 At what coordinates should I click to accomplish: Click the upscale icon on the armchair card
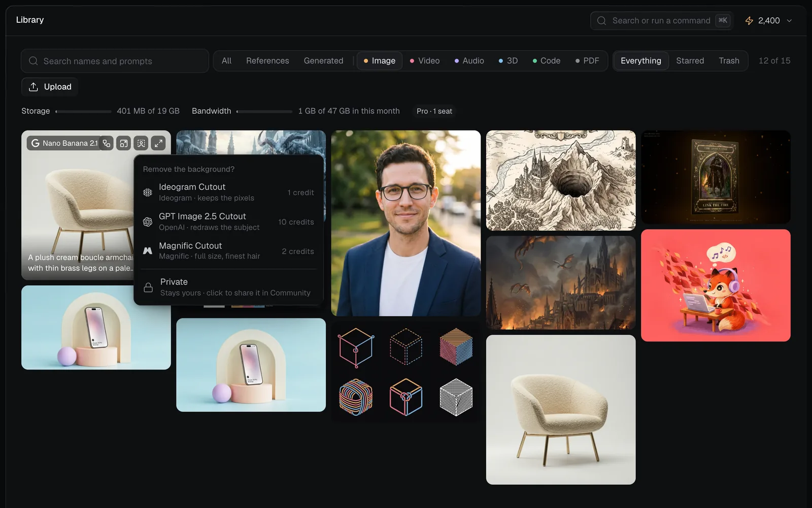point(123,143)
